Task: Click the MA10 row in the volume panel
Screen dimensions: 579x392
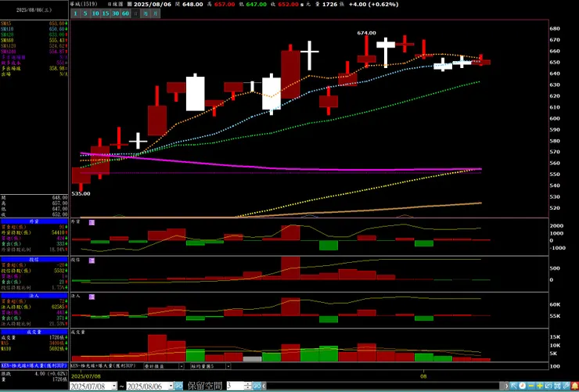Action: tap(34, 348)
